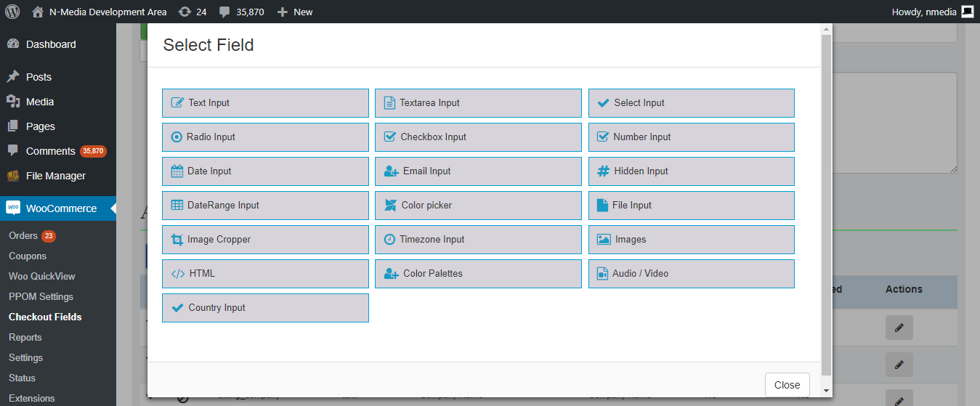Choose the Checkbox Input field type
980x406 pixels.
(478, 137)
